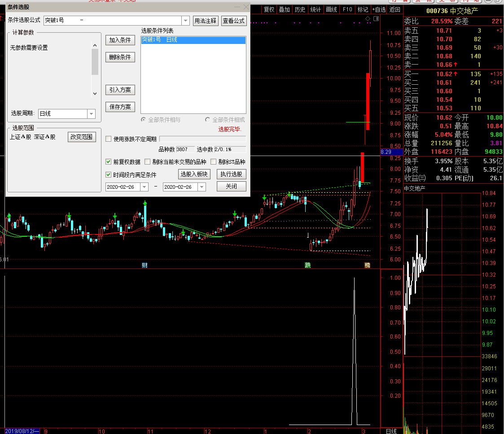Click the stock title 000736 中交地产
Screen dimensions: 504x434
point(452,11)
